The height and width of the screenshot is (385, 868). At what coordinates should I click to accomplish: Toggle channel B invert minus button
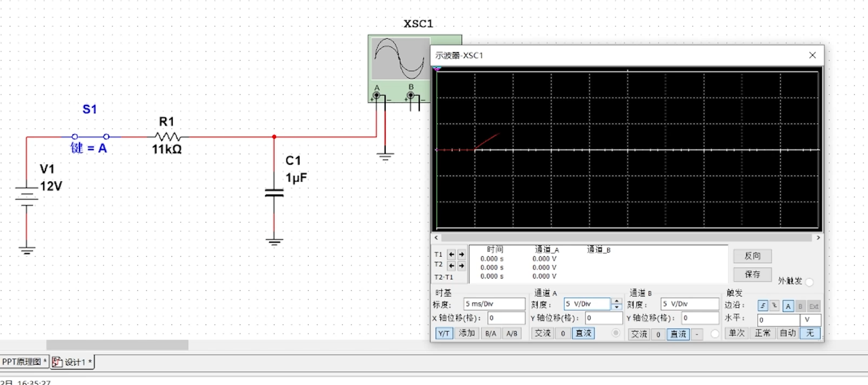pos(697,334)
